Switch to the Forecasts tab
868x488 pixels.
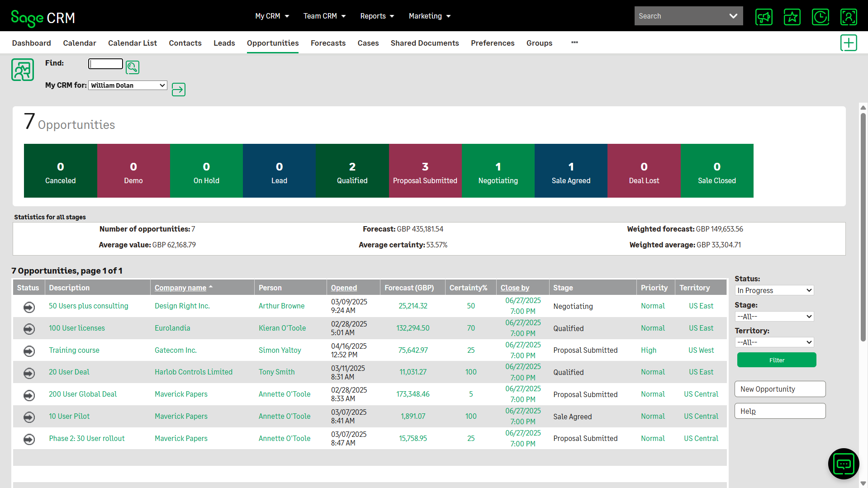(x=328, y=43)
